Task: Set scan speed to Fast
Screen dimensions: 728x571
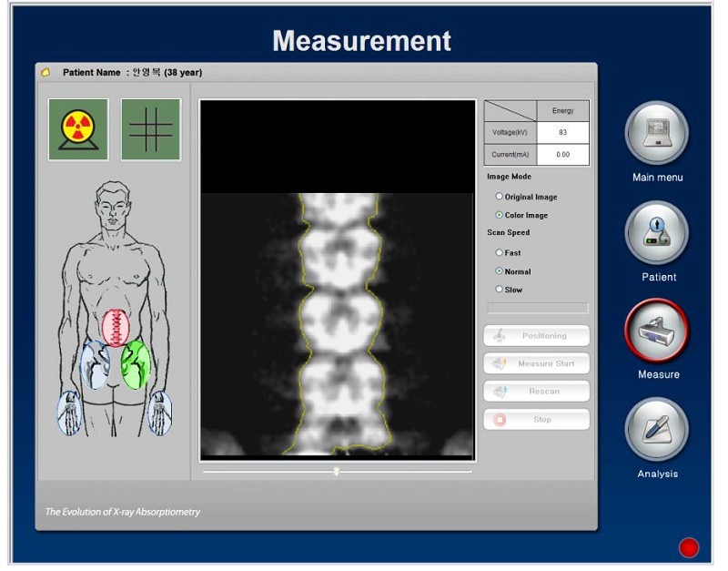Action: [x=499, y=252]
